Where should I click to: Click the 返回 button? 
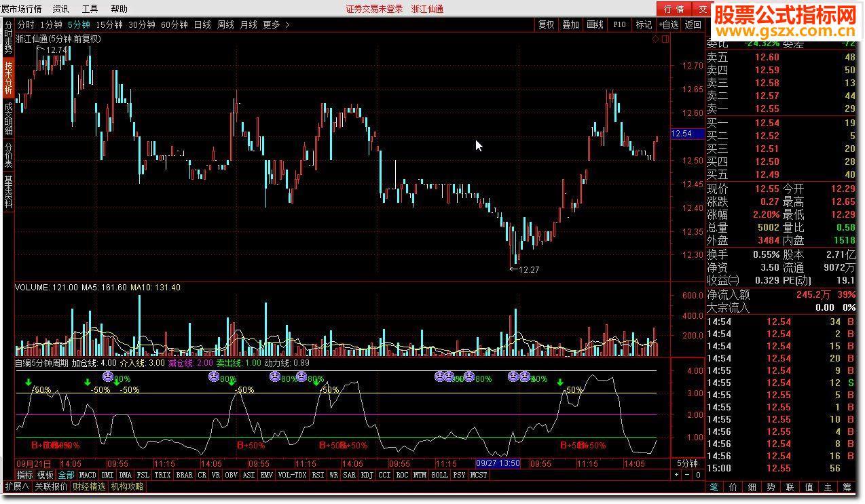(693, 24)
